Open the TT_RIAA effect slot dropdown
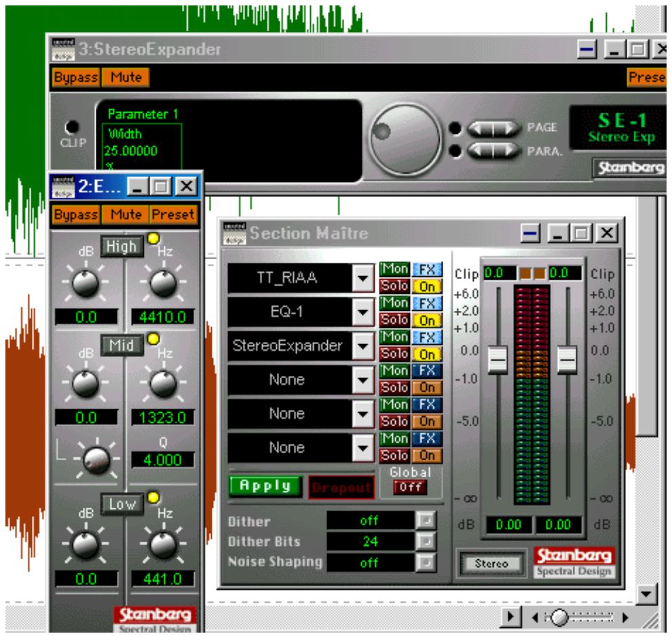The width and height of the screenshot is (672, 636). (x=363, y=278)
